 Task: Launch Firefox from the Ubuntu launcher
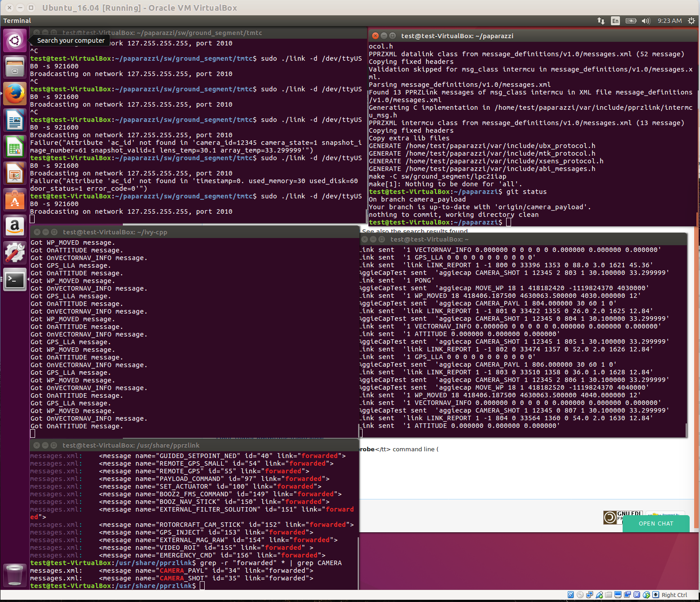click(x=15, y=93)
